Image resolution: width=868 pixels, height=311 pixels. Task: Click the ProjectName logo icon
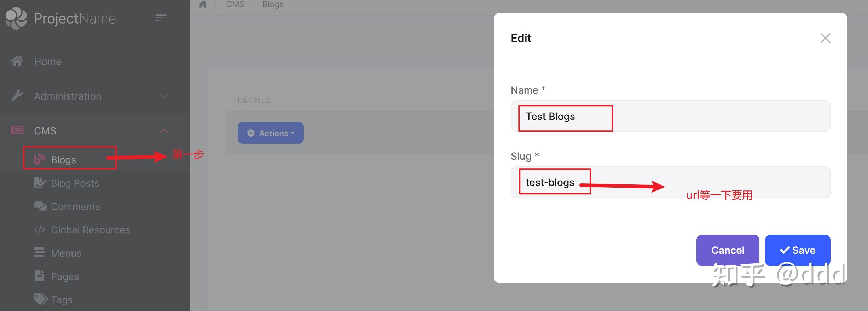(x=16, y=18)
